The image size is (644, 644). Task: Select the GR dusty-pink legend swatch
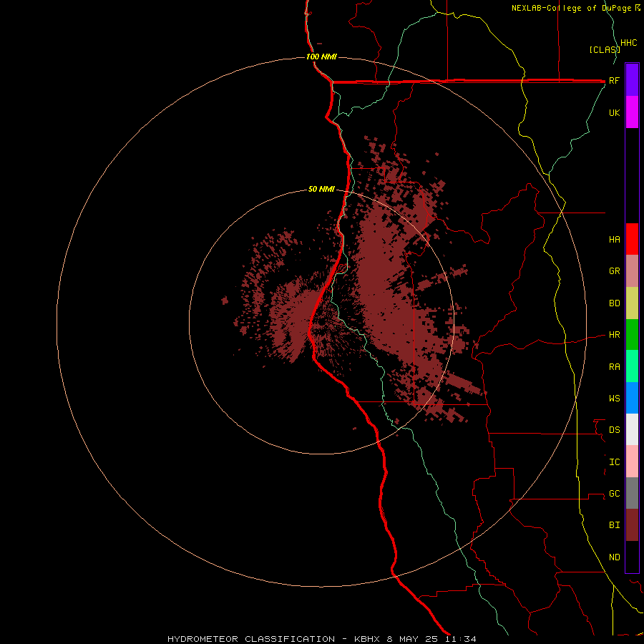point(632,271)
